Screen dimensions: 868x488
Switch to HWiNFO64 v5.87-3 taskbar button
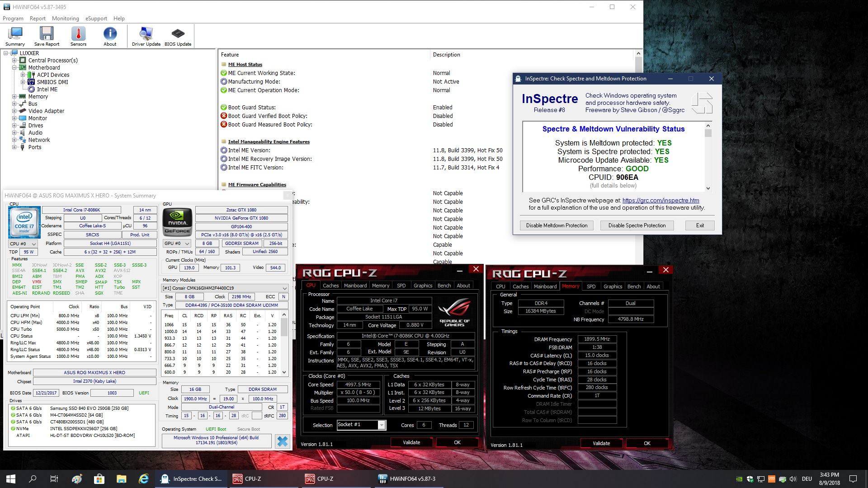[x=408, y=479]
